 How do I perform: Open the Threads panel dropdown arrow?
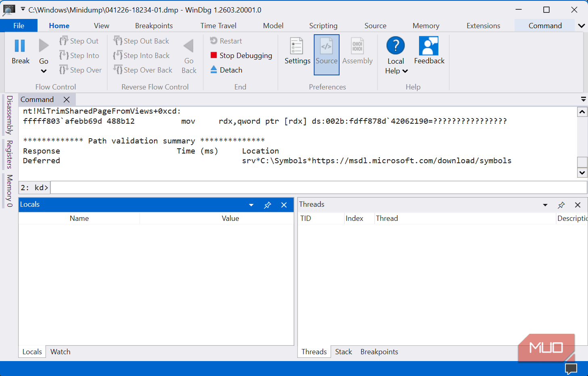pos(545,205)
